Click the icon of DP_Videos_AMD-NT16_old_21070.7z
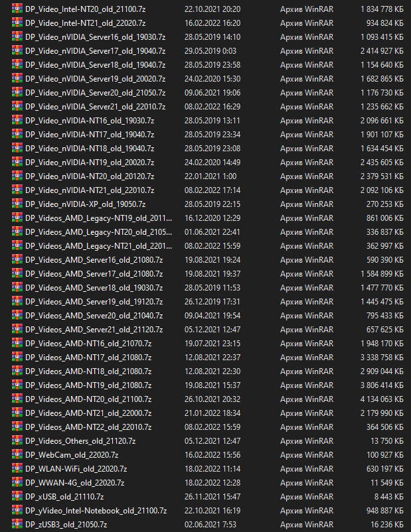411x532 pixels. point(17,343)
